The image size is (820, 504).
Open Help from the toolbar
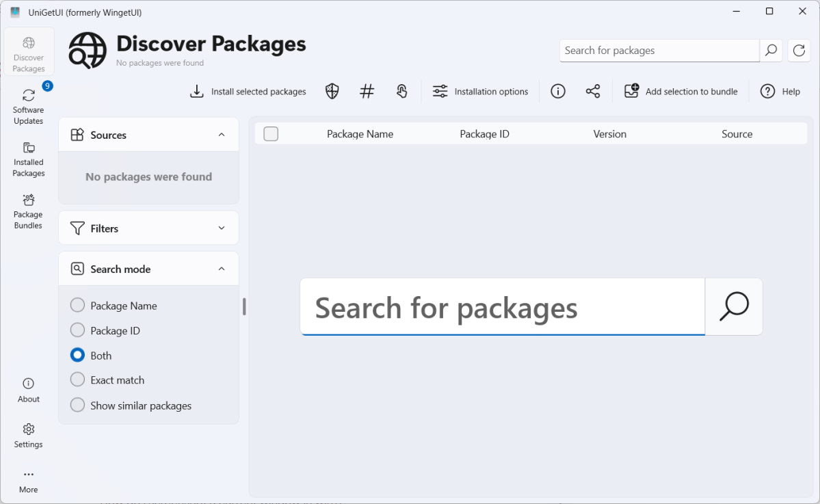click(780, 92)
